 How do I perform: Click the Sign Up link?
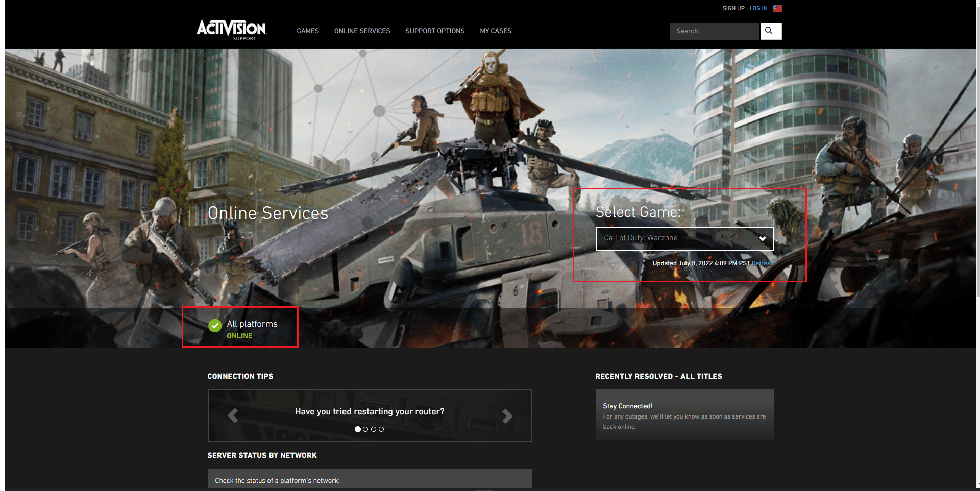point(733,8)
